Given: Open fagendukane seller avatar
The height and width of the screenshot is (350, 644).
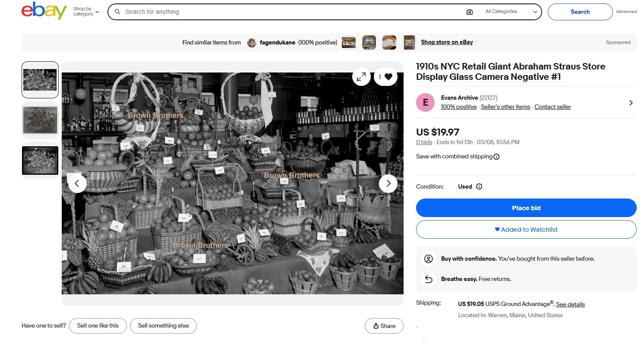Looking at the screenshot, I should [x=252, y=43].
